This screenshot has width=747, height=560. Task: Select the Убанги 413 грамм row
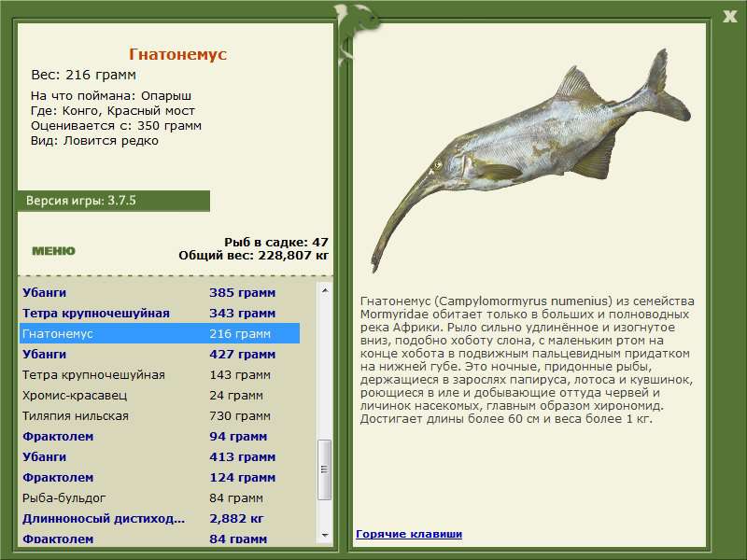pyautogui.click(x=160, y=456)
